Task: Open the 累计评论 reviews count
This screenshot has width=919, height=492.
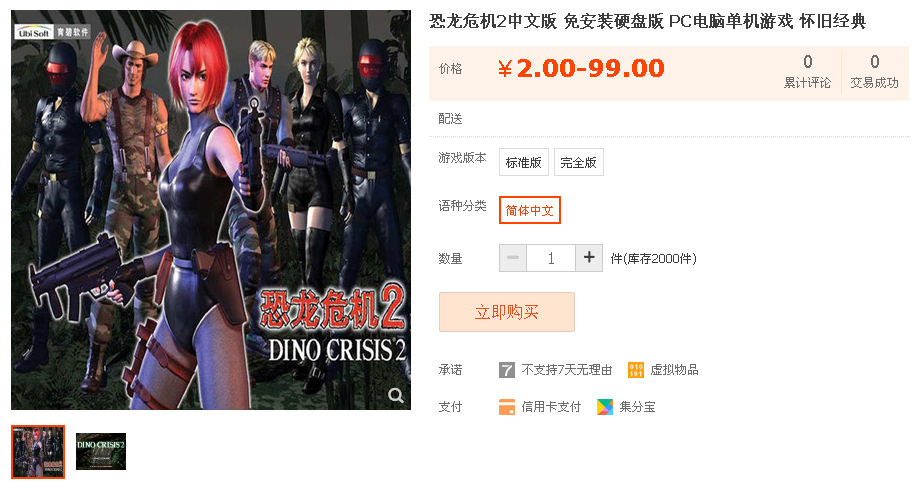Action: coord(808,72)
